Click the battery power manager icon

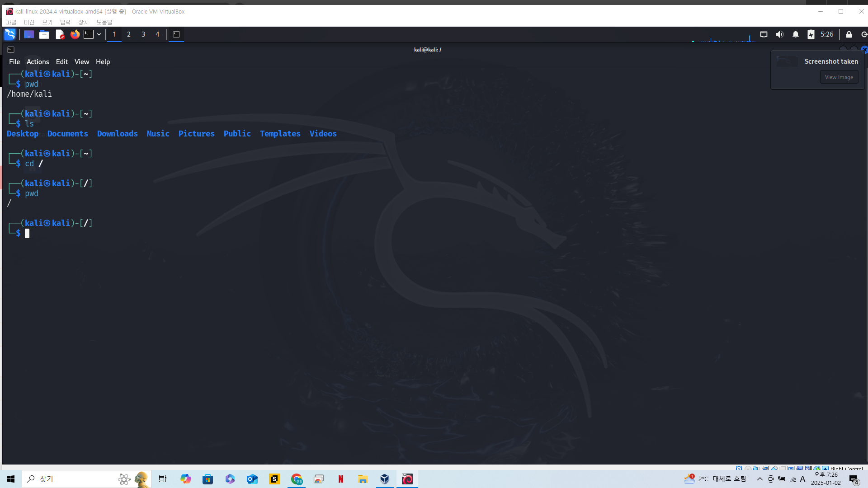click(811, 34)
